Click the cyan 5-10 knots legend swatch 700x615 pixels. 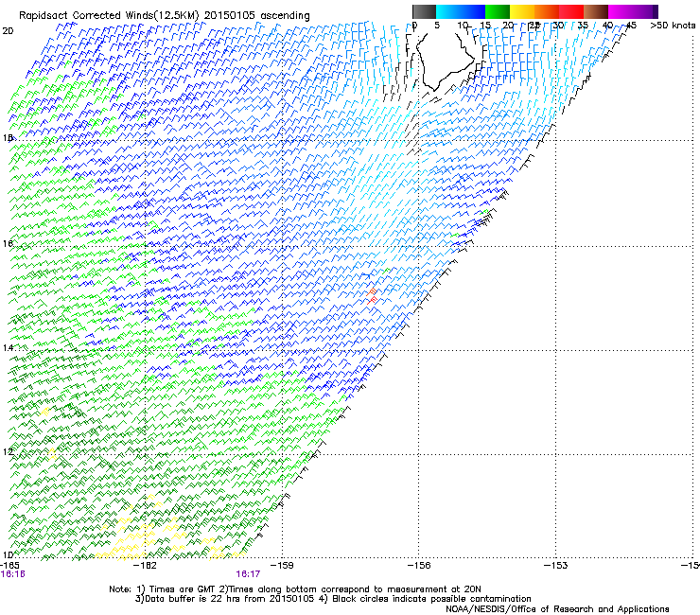[x=448, y=11]
